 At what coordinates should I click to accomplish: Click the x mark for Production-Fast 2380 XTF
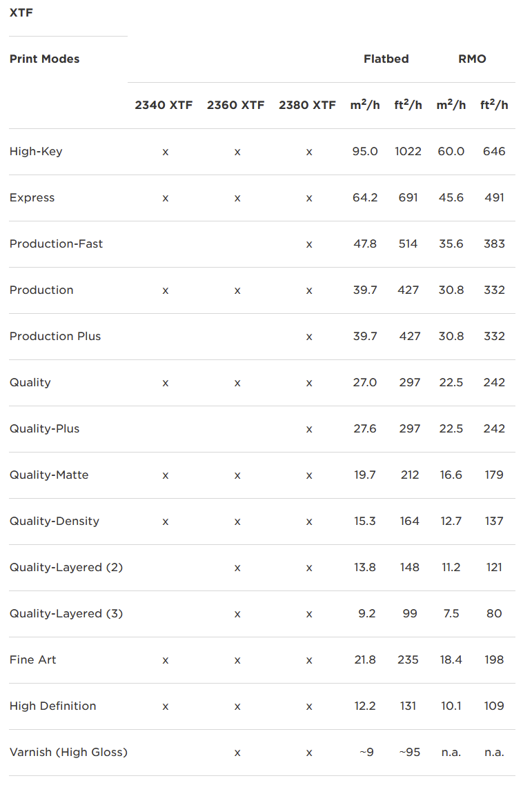[x=309, y=245]
